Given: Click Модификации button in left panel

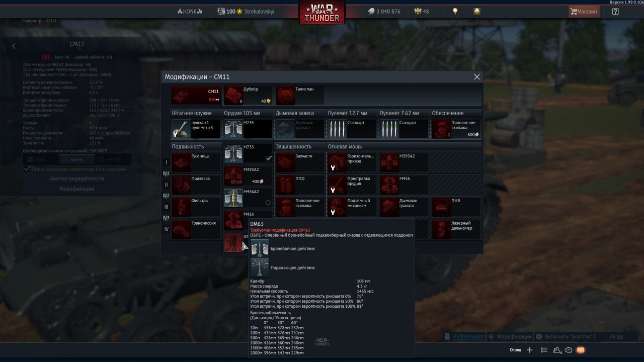Looking at the screenshot, I should point(76,189).
